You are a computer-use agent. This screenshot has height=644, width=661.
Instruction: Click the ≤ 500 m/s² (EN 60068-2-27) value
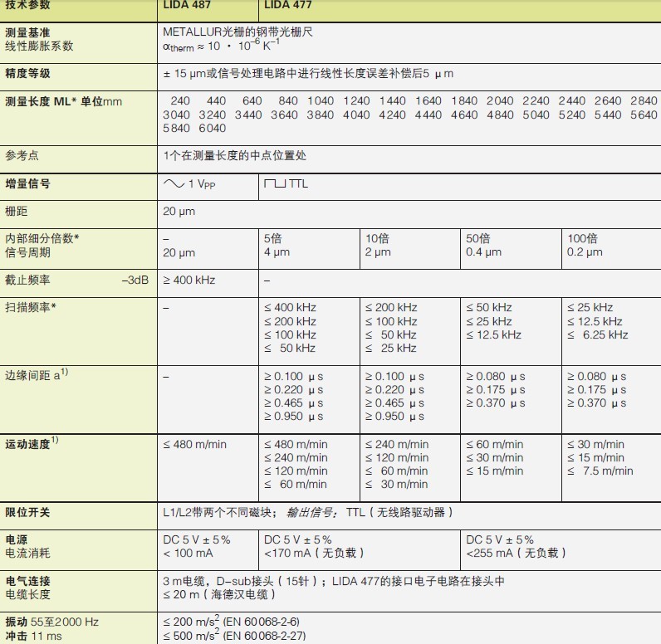click(234, 635)
